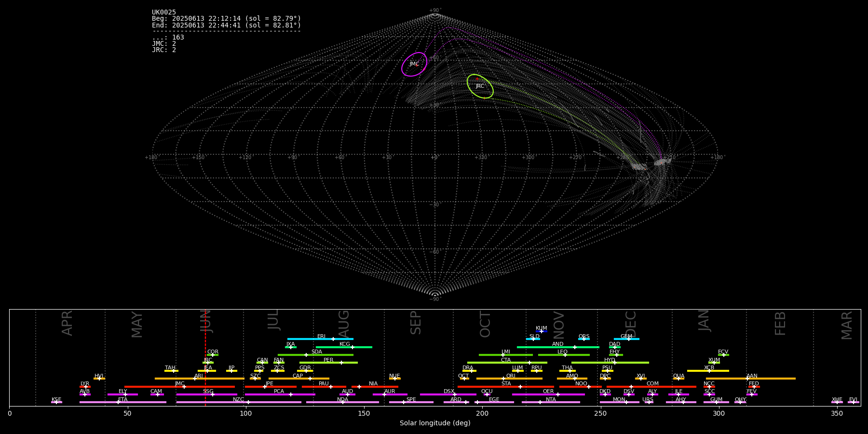Click the NOV month label in the timeline
This screenshot has height=434, width=868.
coord(558,325)
